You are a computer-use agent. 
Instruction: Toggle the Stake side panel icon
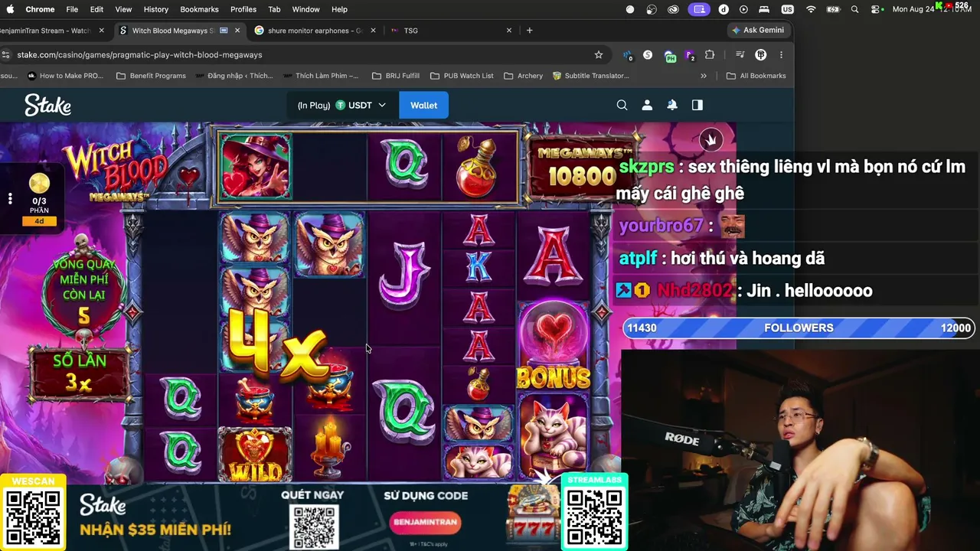tap(697, 105)
